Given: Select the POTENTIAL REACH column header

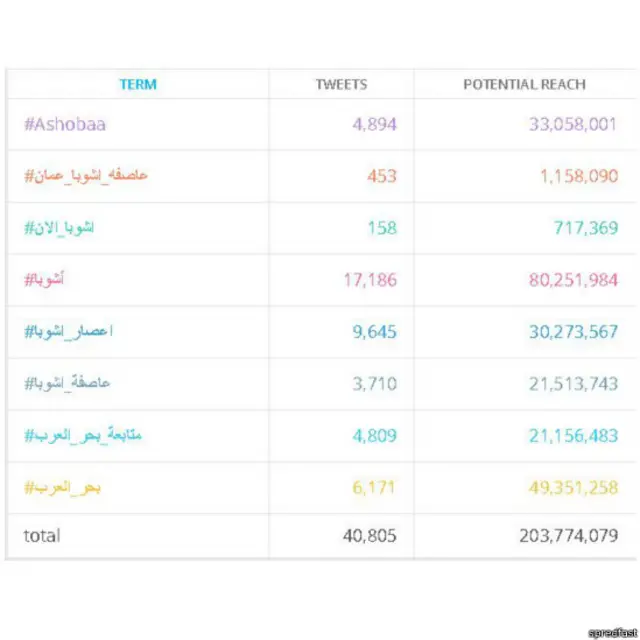Looking at the screenshot, I should point(524,85).
